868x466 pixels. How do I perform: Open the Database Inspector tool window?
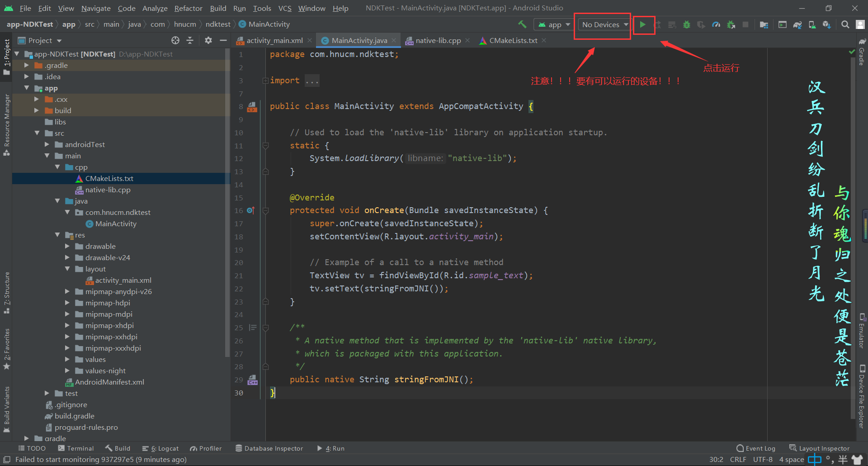click(x=269, y=448)
